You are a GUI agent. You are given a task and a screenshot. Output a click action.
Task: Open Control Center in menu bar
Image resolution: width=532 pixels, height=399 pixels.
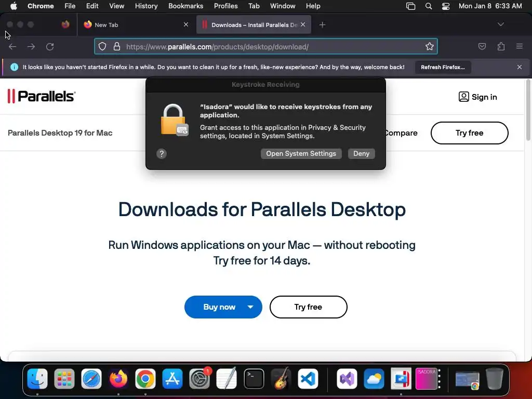coord(445,6)
